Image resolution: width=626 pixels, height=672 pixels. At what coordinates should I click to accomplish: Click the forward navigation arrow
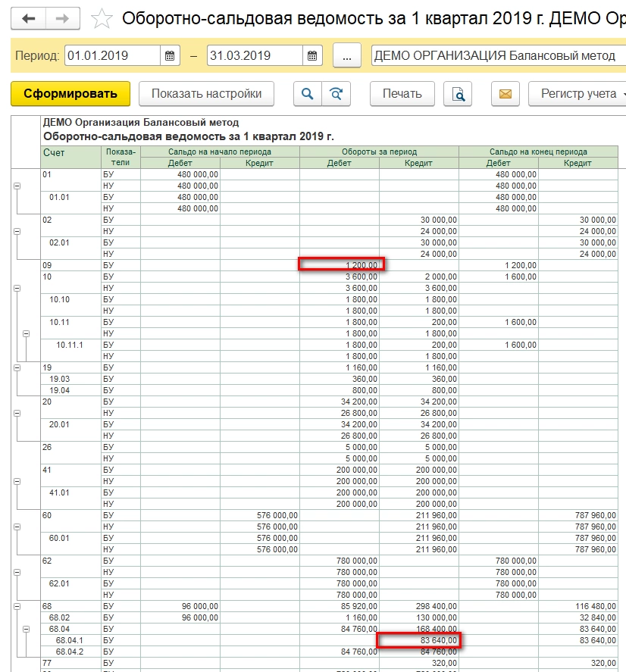pyautogui.click(x=64, y=18)
